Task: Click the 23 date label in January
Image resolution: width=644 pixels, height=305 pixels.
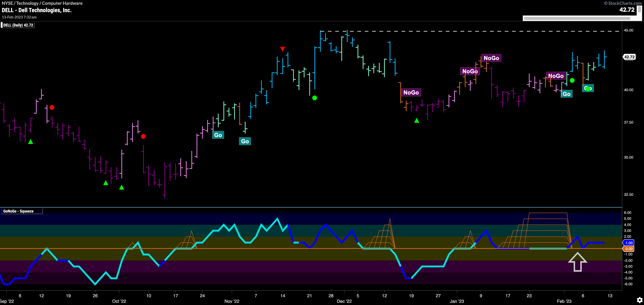Action: [x=529, y=296]
